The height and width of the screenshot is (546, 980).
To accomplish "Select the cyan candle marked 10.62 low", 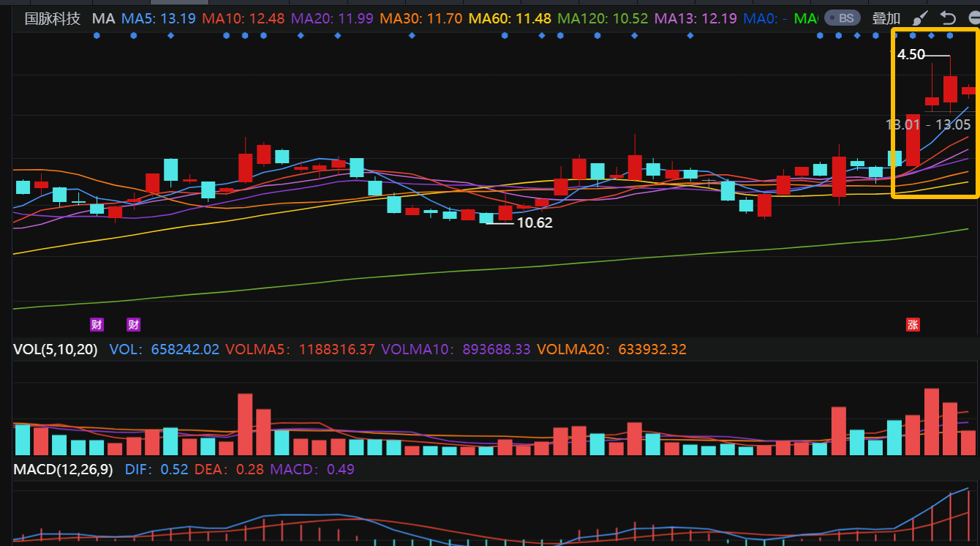I will 486,217.
